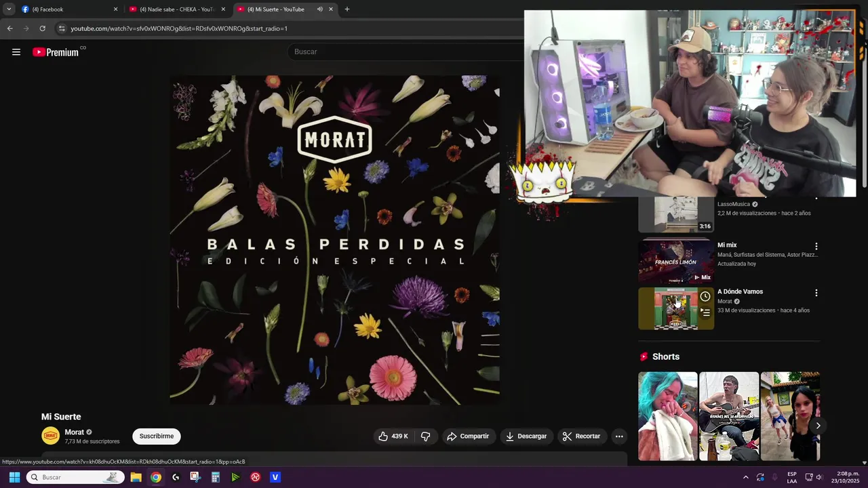868x488 pixels.
Task: Open options menu for Mi mix
Action: pos(816,247)
